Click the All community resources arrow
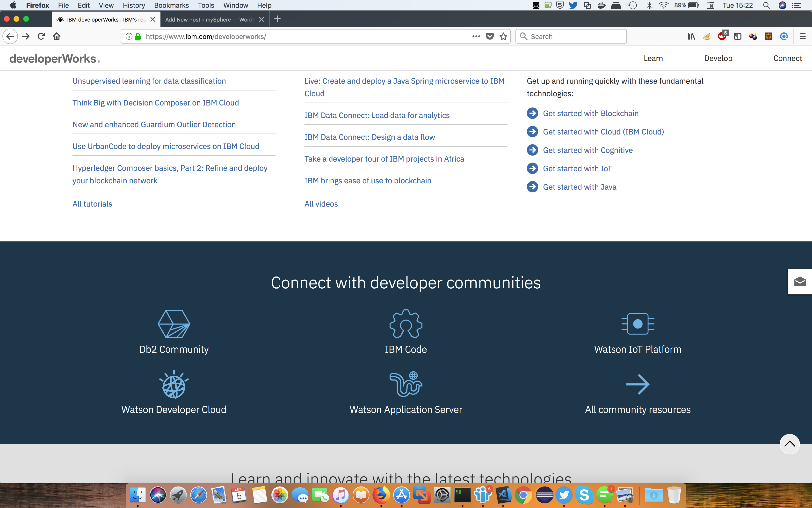The width and height of the screenshot is (812, 508). [x=638, y=384]
